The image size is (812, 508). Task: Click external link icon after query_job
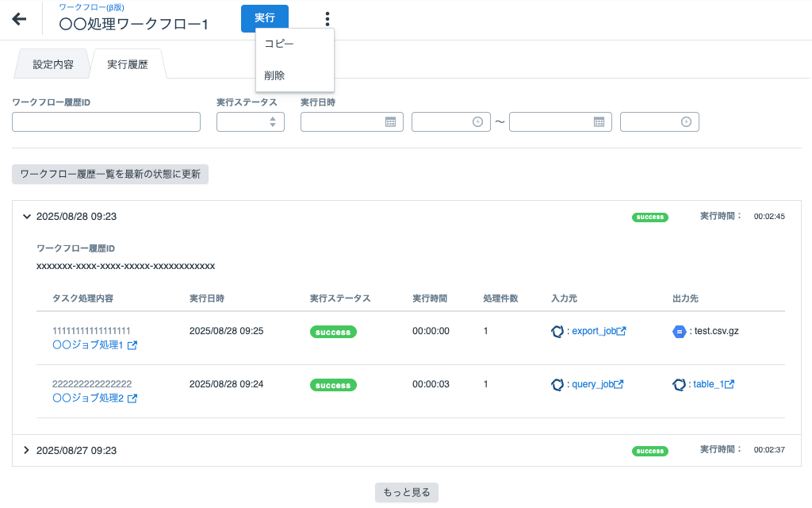coord(619,384)
